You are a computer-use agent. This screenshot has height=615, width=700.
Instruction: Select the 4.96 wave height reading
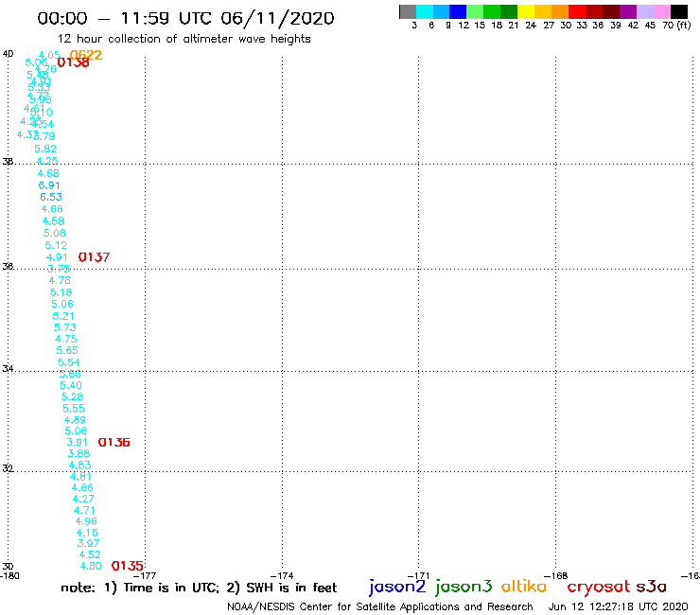86,521
